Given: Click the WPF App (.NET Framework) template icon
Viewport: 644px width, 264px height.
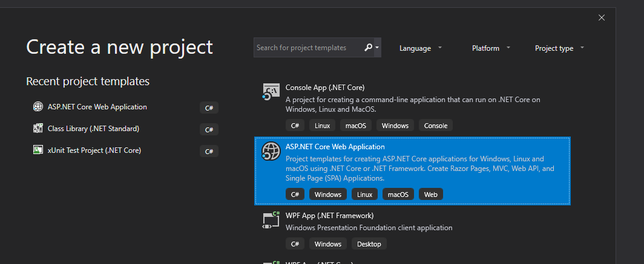Looking at the screenshot, I should tap(271, 220).
